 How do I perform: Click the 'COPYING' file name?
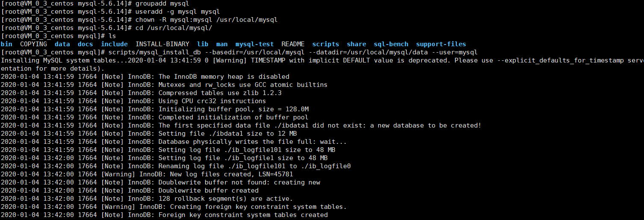33,44
